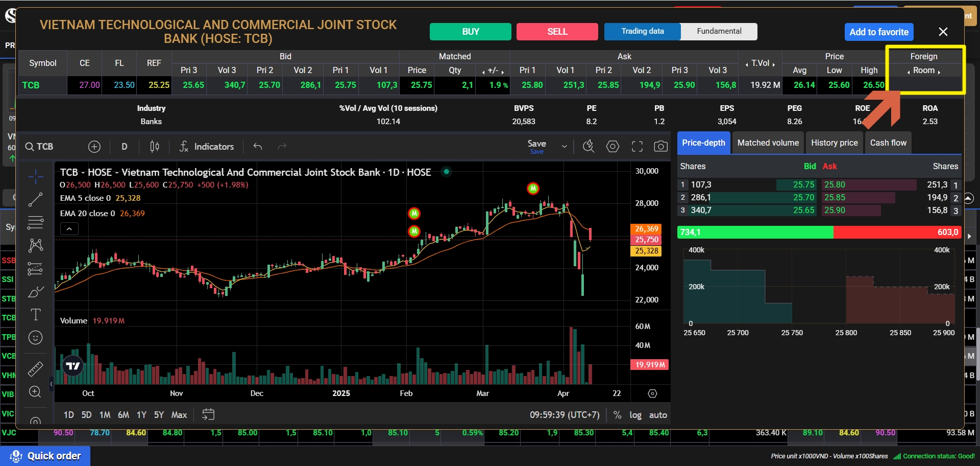Open the price axis settings gear
980x466 pixels.
point(652,393)
